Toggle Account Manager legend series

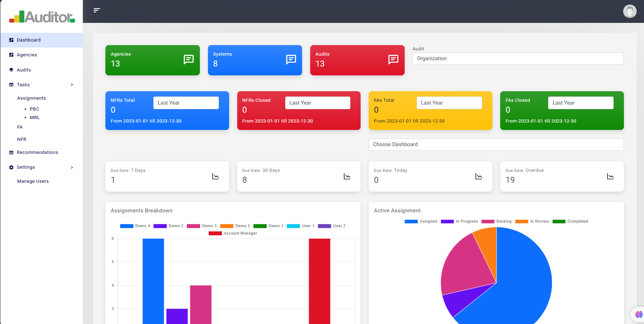[233, 233]
